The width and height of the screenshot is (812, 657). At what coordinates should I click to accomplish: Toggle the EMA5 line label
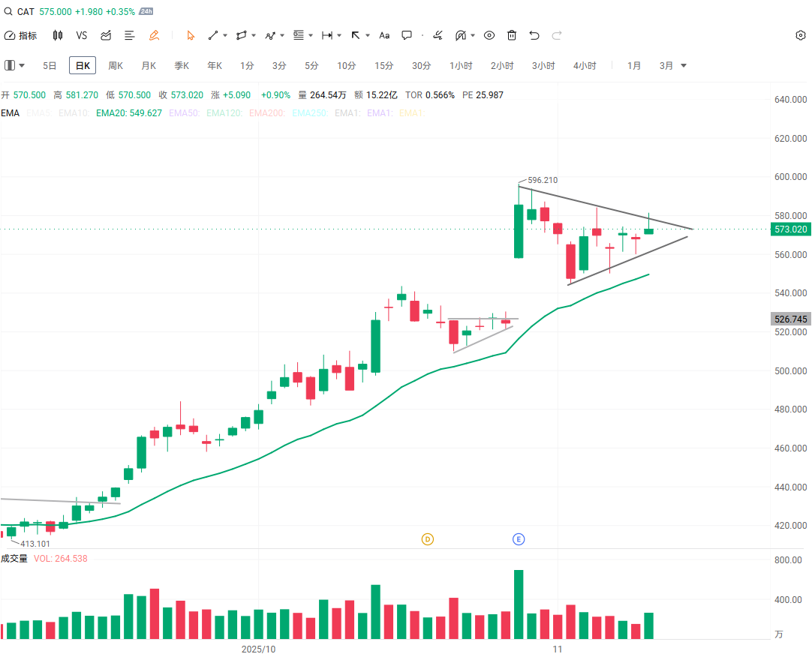pos(39,112)
